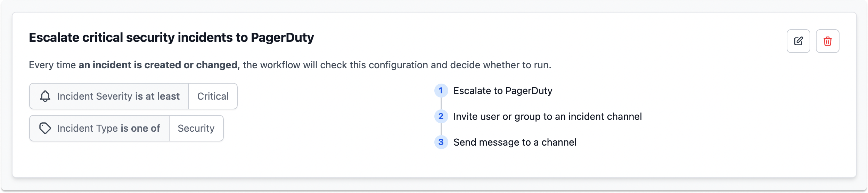Click the tag icon beside Incident Type
Screen dimensions: 868x193
[x=45, y=128]
